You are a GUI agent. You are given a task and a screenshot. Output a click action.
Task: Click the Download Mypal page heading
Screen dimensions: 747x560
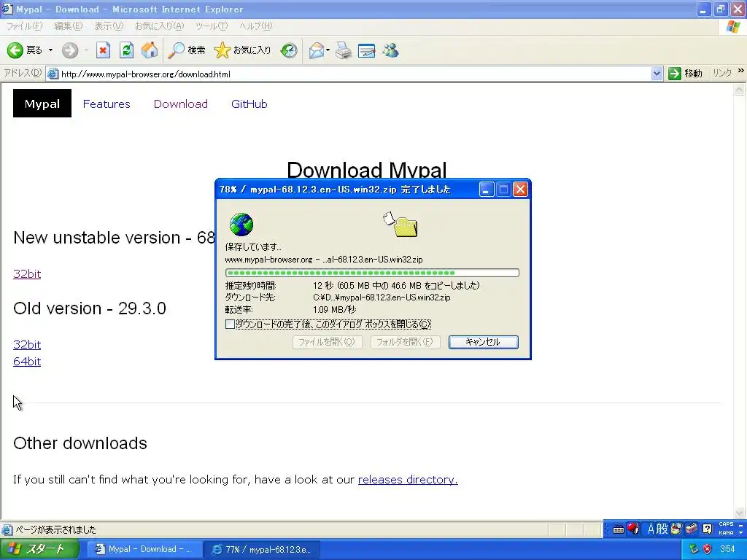coord(367,170)
